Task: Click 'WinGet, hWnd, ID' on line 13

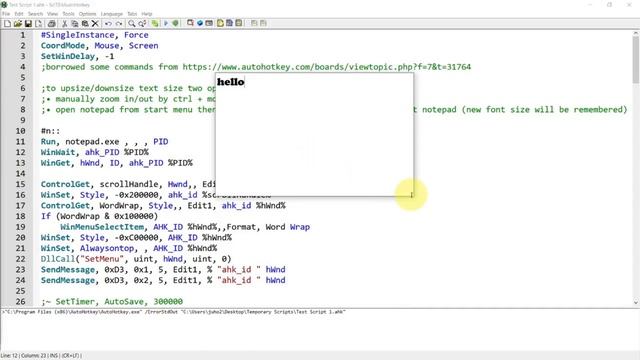Action: 80,163
